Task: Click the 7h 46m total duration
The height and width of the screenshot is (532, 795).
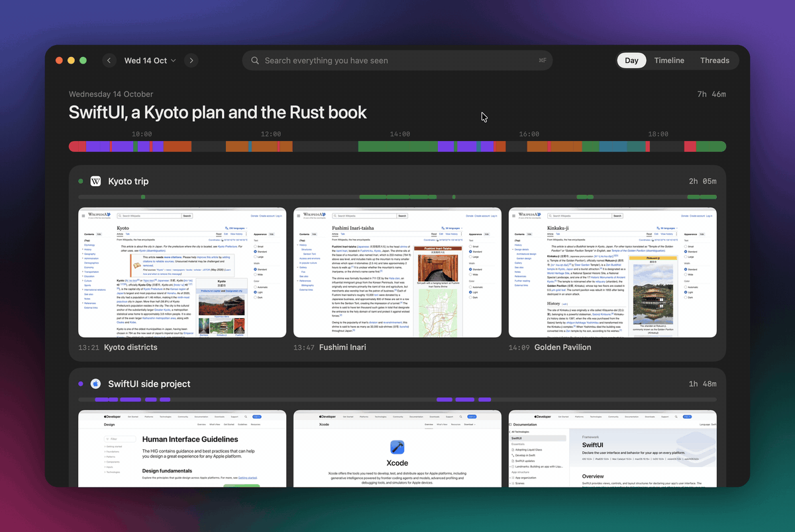Action: (x=712, y=94)
